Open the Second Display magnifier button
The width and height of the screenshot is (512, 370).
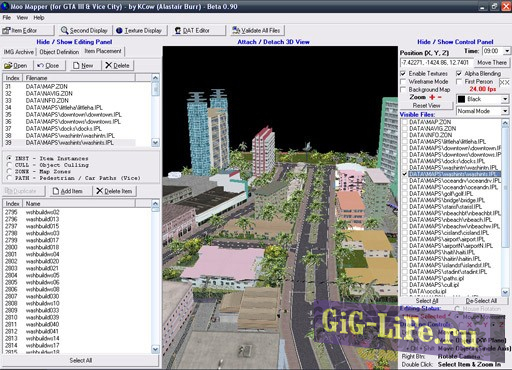pos(85,30)
